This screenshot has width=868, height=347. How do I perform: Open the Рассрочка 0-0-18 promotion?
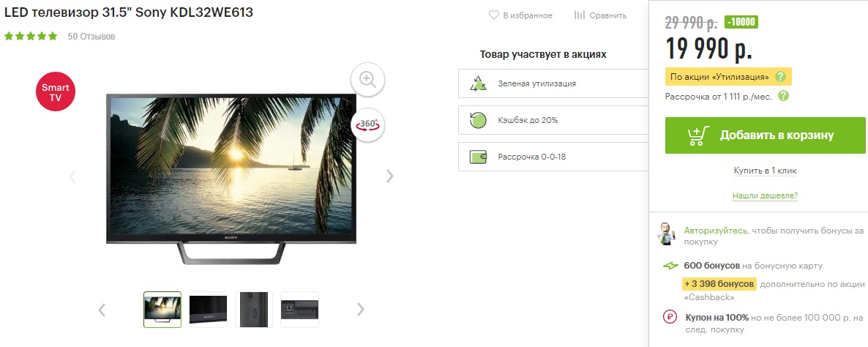(553, 157)
